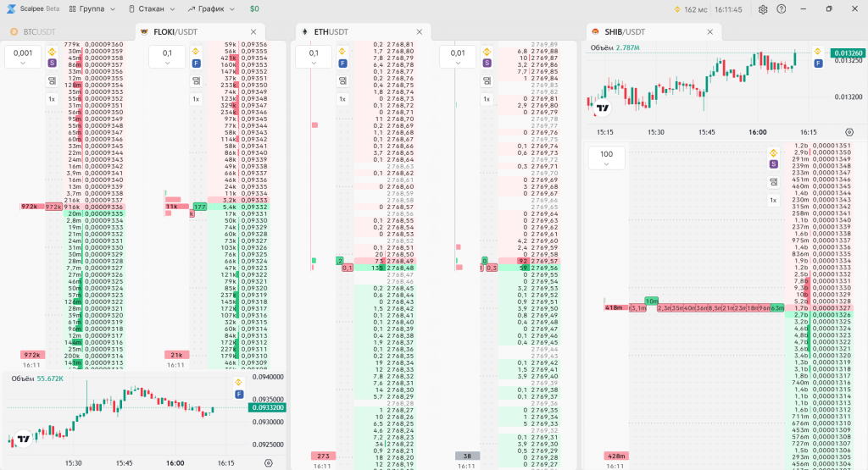
Task: Open FLOKI chart settings gear icon
Action: [x=269, y=463]
